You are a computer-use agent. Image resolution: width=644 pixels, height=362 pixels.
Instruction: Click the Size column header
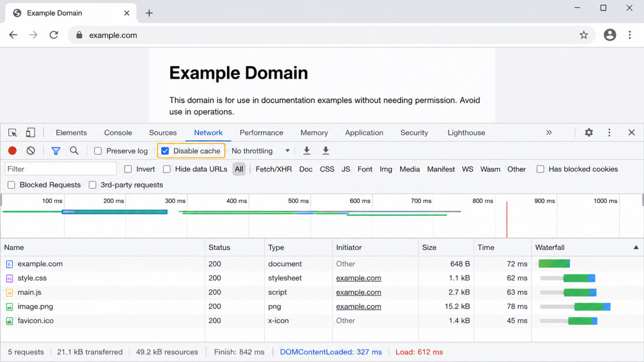[446, 248]
